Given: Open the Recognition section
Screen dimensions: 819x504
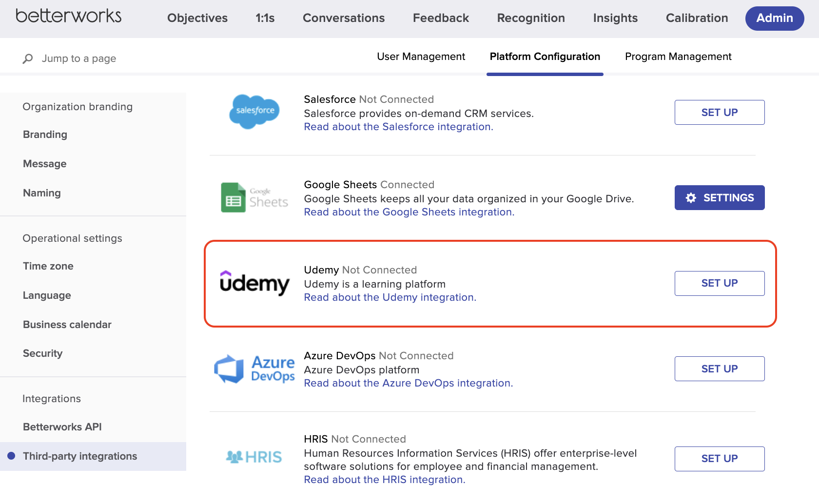Looking at the screenshot, I should tap(531, 18).
